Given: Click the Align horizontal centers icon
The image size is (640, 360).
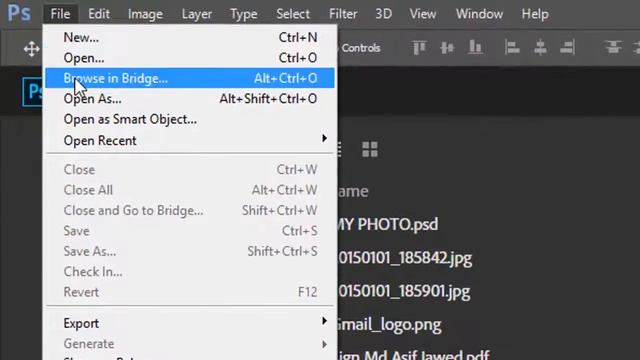Looking at the screenshot, I should pyautogui.click(x=540, y=48).
